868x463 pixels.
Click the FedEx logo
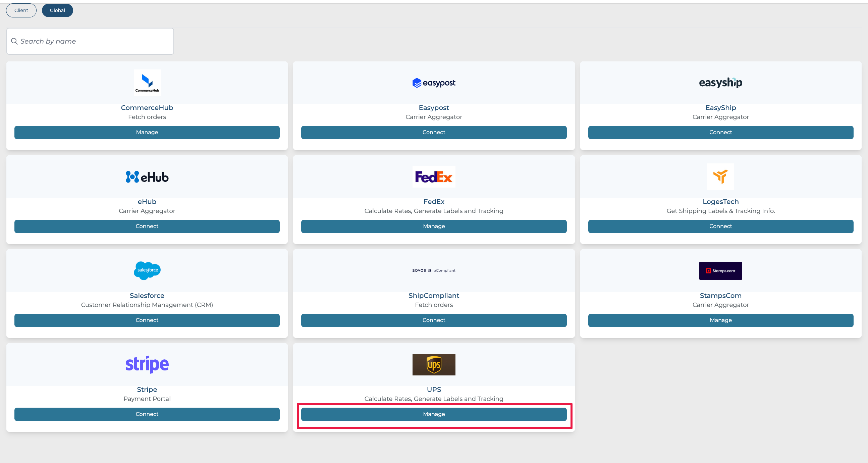tap(434, 177)
